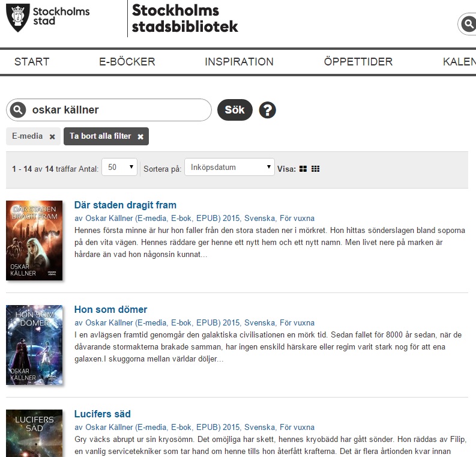Open the top-right site search magnifier
The width and height of the screenshot is (476, 457).
tap(468, 23)
